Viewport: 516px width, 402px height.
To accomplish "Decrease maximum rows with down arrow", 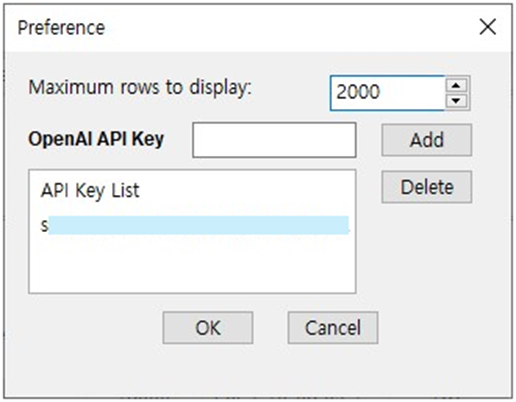I will click(x=456, y=100).
